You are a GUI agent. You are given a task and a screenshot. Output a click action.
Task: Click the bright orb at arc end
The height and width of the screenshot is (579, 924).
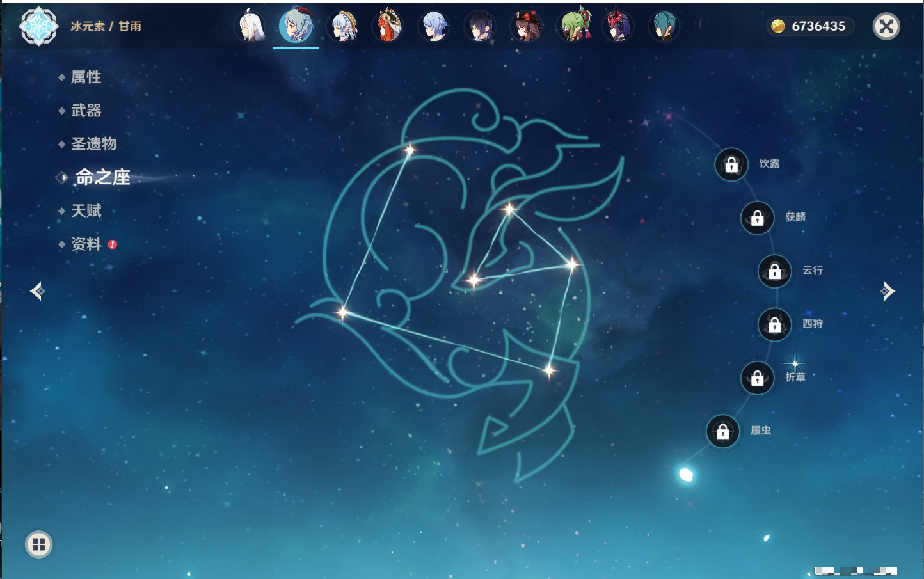coord(686,475)
